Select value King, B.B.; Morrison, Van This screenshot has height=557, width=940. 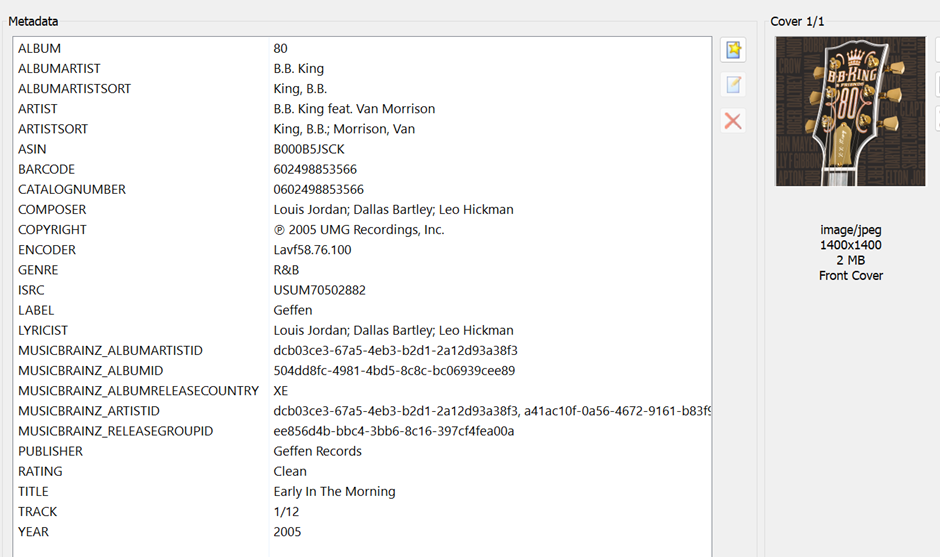tap(344, 129)
